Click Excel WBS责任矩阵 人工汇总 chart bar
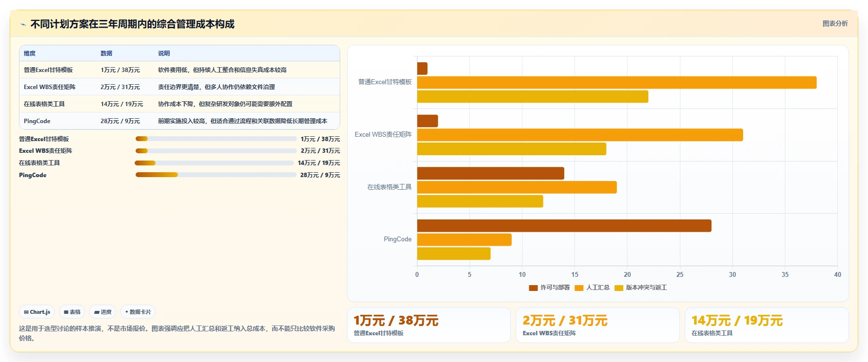The height and width of the screenshot is (362, 868). pos(580,135)
